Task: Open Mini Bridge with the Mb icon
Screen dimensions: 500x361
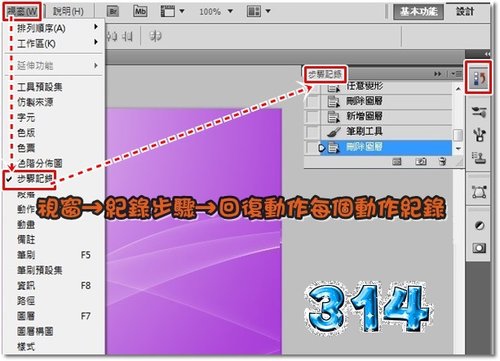Action: pos(140,12)
